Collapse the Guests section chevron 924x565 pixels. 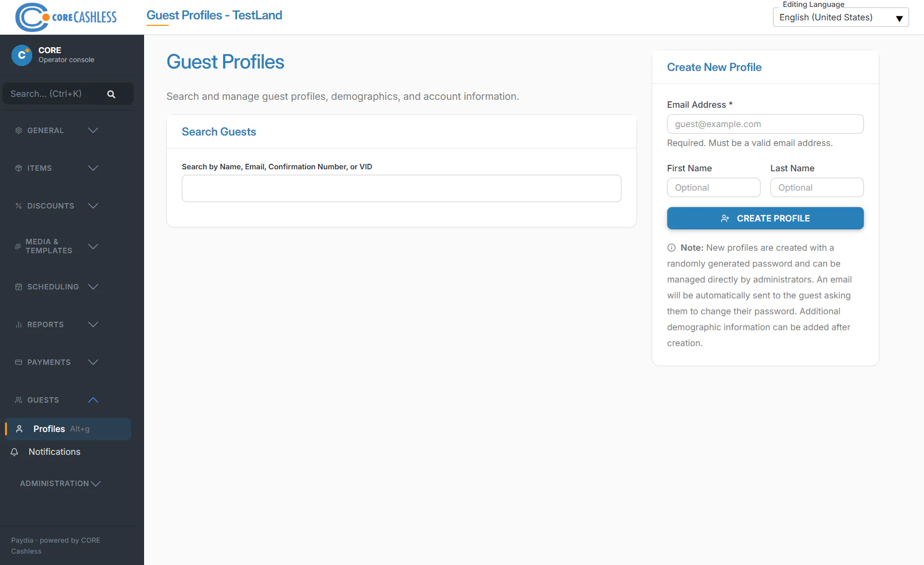pos(93,400)
